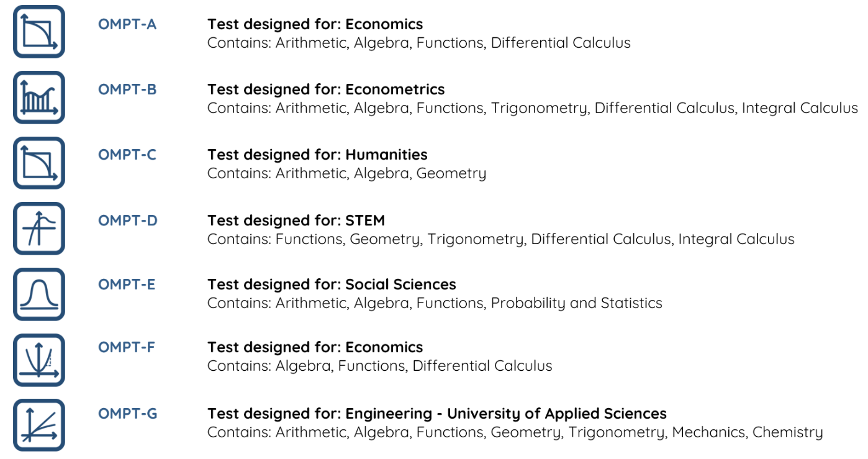This screenshot has height=459, width=868.
Task: Click the OMPT-G line graph icon
Action: point(39,425)
